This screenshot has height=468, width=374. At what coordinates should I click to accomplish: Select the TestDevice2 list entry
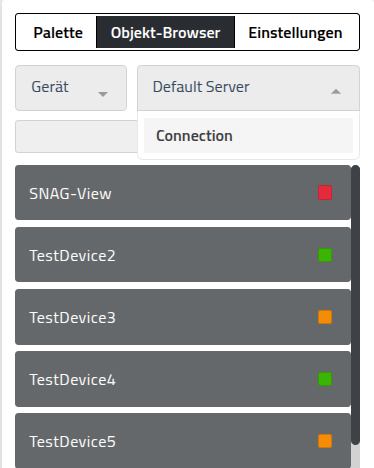[x=183, y=255]
